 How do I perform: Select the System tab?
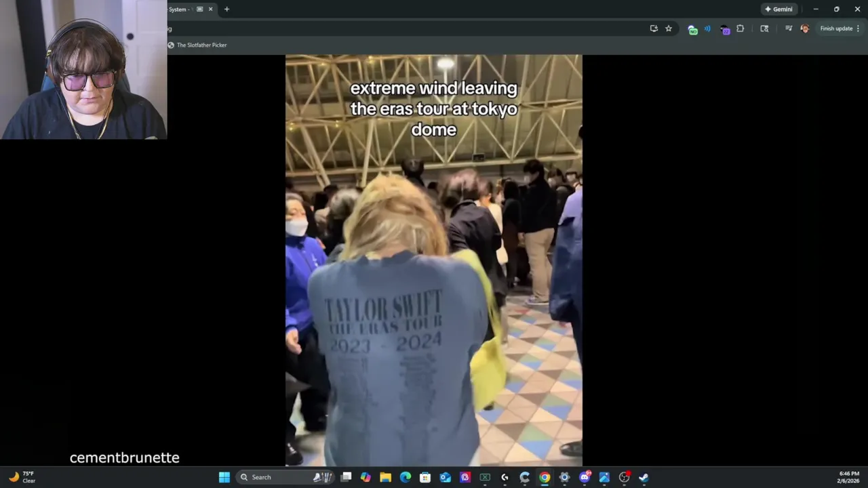[x=191, y=9]
